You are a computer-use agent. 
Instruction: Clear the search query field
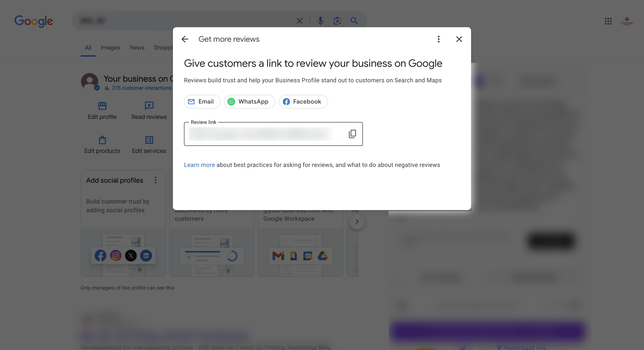tap(299, 21)
